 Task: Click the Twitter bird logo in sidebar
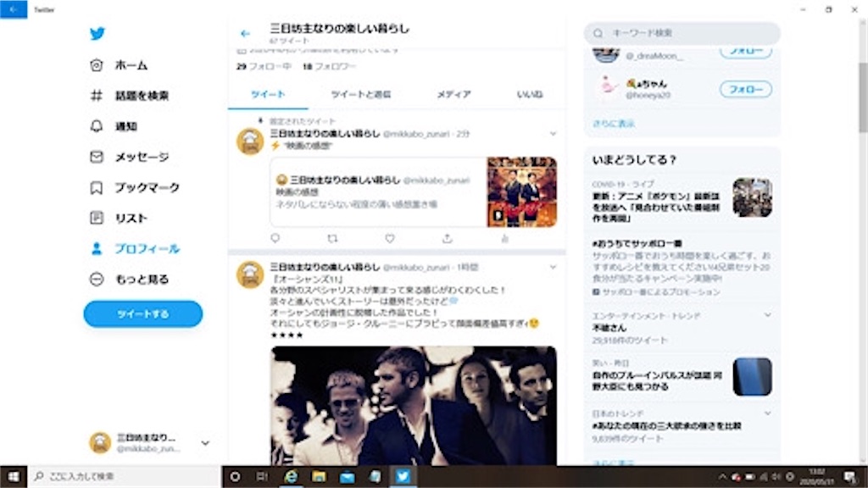97,34
